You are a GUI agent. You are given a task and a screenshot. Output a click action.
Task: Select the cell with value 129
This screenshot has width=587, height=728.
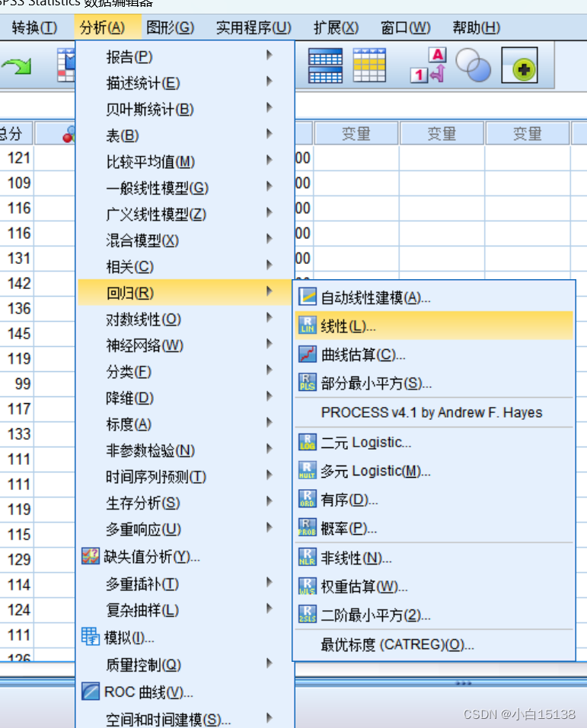pos(18,559)
